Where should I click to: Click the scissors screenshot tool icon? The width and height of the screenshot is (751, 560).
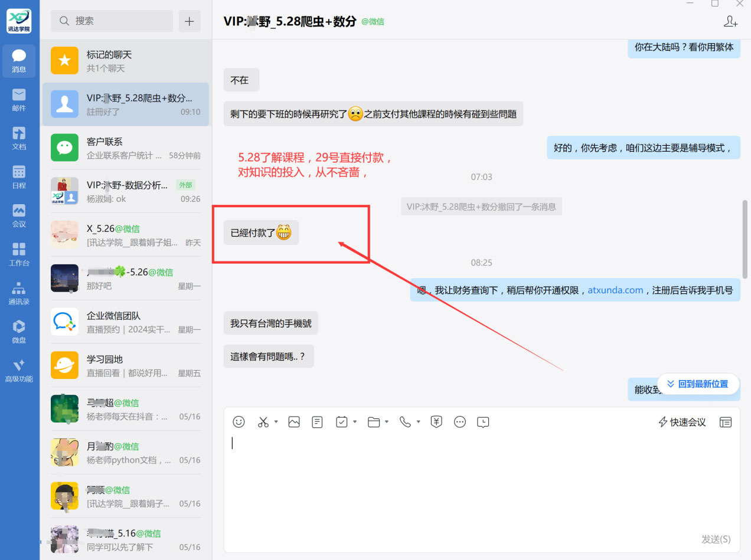263,422
